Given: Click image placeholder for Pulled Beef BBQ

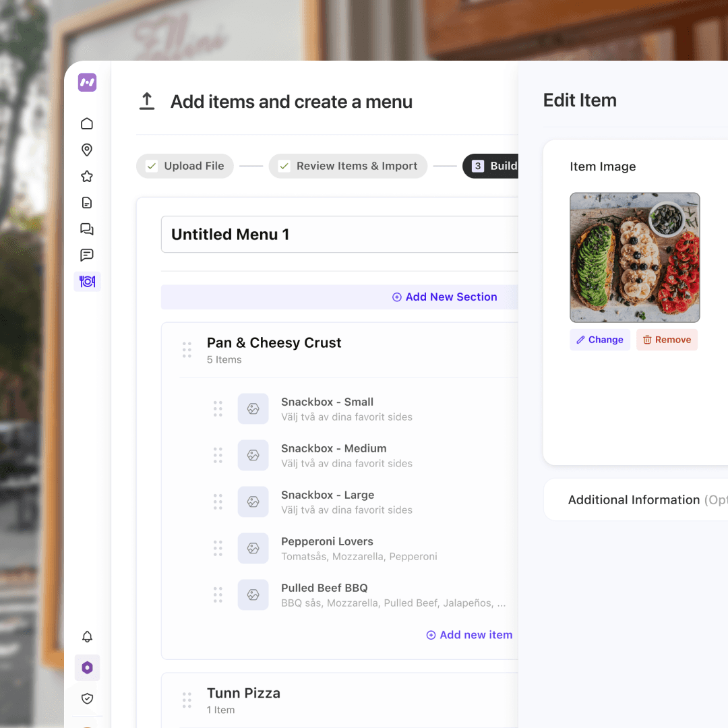Looking at the screenshot, I should click(x=253, y=595).
